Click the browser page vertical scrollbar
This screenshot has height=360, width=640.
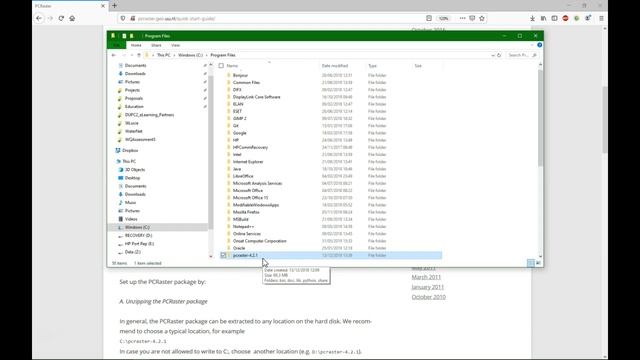click(604, 120)
